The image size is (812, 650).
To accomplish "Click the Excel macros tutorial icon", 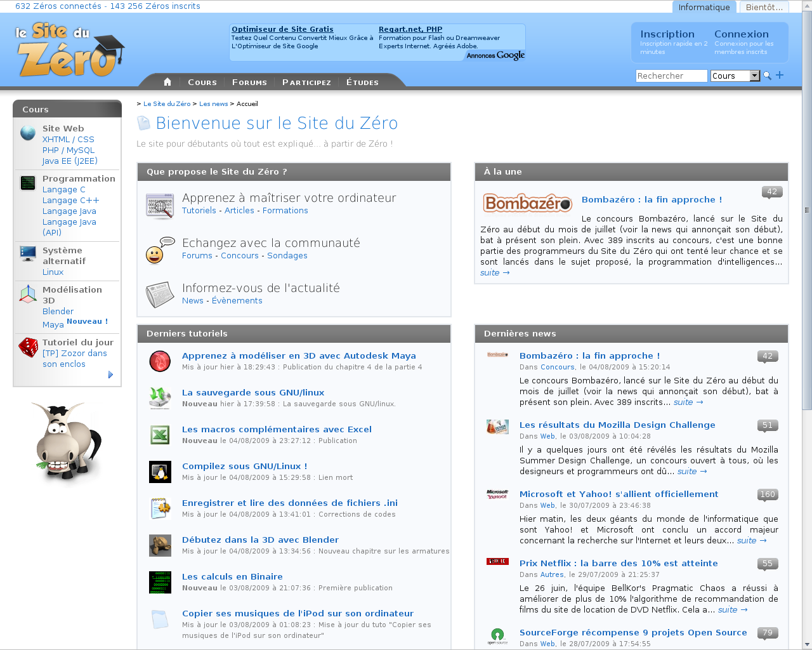I will click(x=160, y=435).
